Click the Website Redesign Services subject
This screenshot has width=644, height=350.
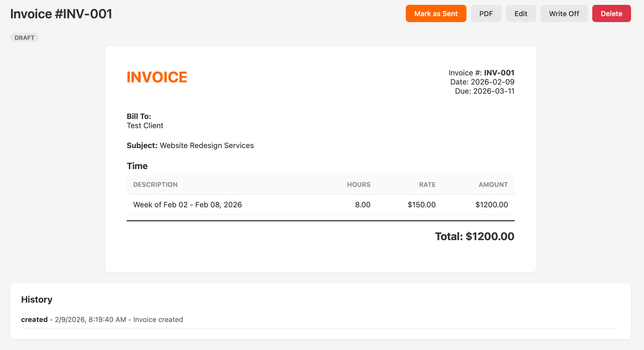(x=206, y=145)
